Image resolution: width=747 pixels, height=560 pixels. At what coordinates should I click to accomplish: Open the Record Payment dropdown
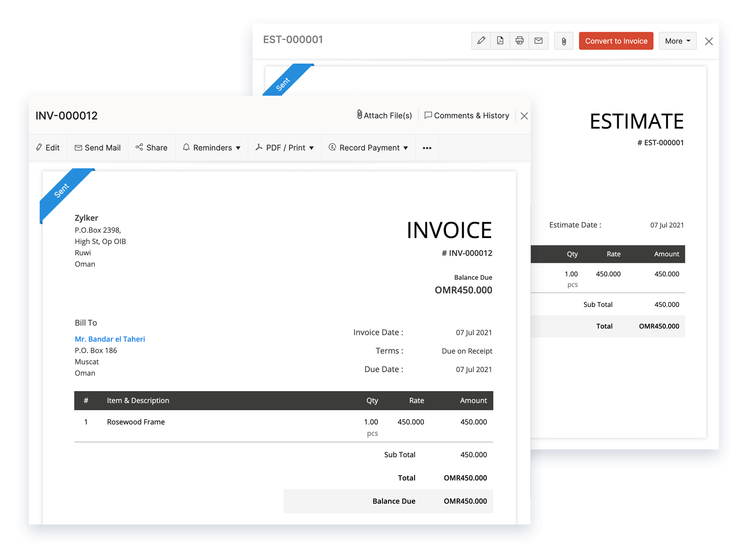coord(368,147)
